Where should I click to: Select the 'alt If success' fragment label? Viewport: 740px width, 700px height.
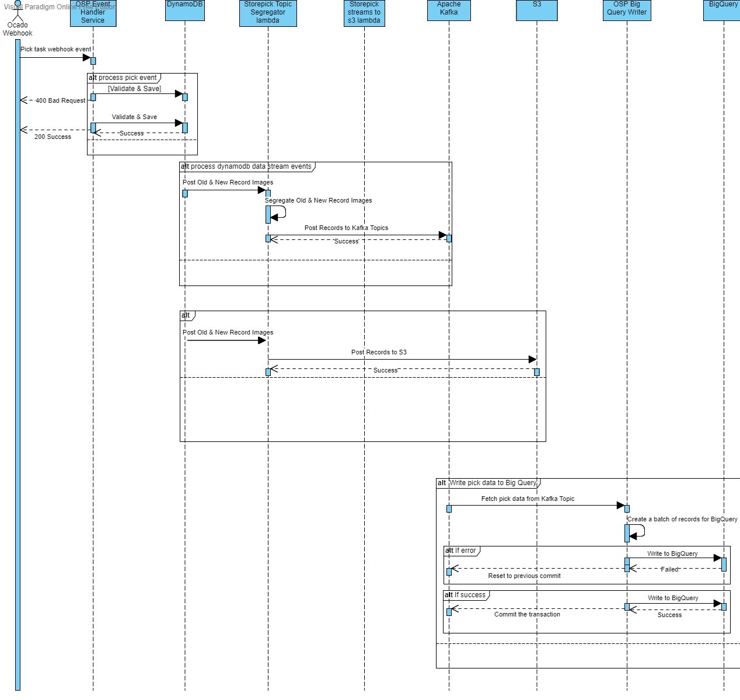(x=466, y=595)
